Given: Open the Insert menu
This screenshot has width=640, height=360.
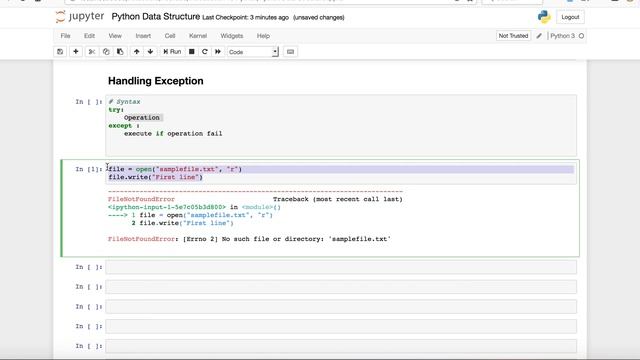Looking at the screenshot, I should [143, 36].
